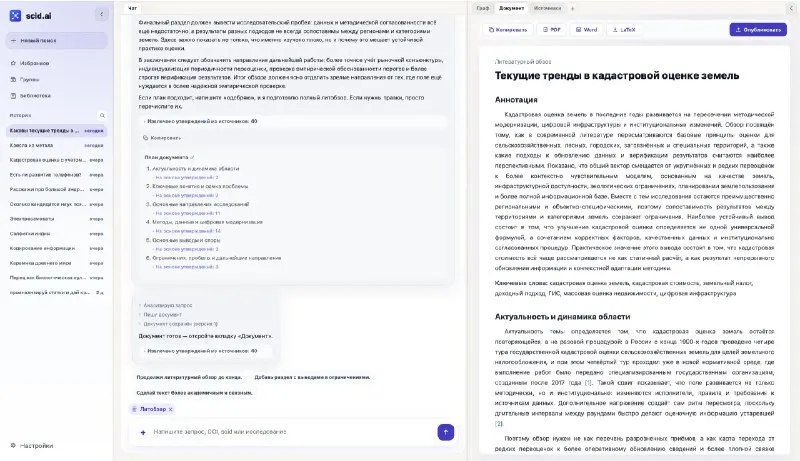Collapse the 'План документа' section
800x461 pixels.
pos(169,158)
